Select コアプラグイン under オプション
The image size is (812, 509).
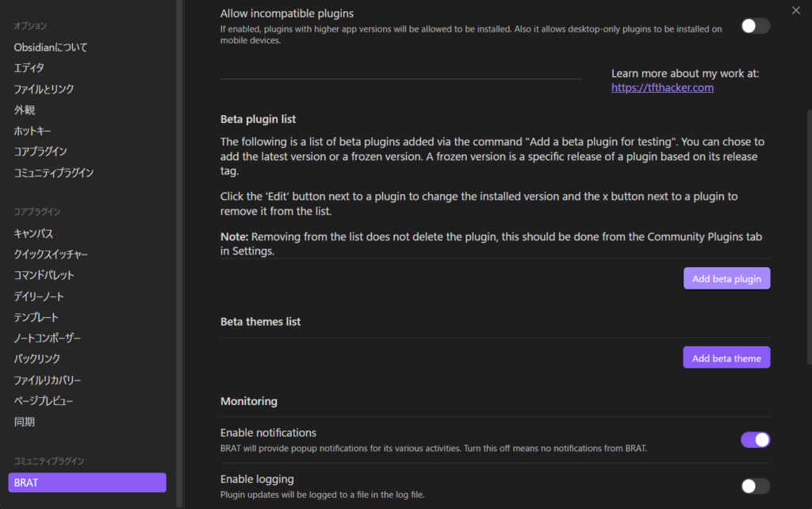(x=40, y=151)
